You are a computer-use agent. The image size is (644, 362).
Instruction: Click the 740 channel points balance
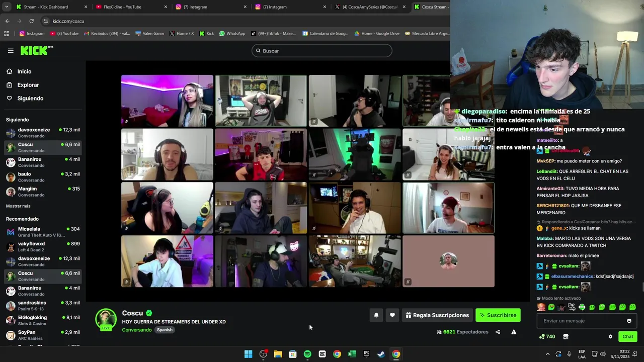[547, 336]
